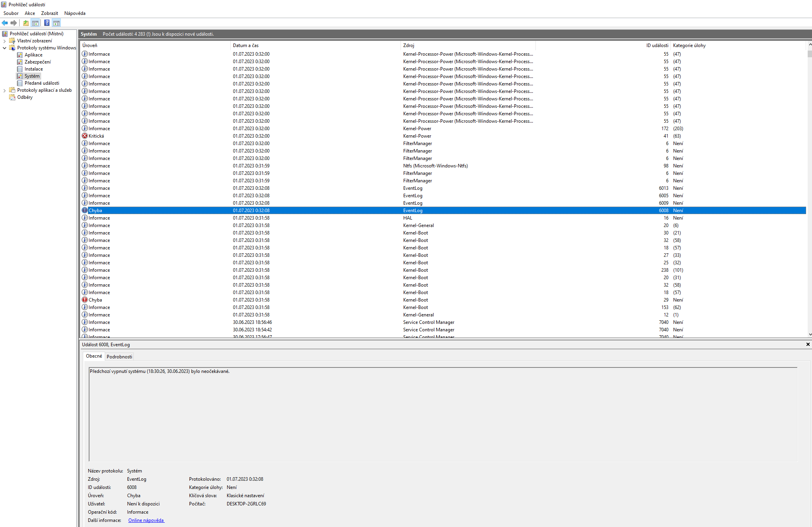Select the Aplikace log in tree
The height and width of the screenshot is (527, 812).
click(x=33, y=55)
